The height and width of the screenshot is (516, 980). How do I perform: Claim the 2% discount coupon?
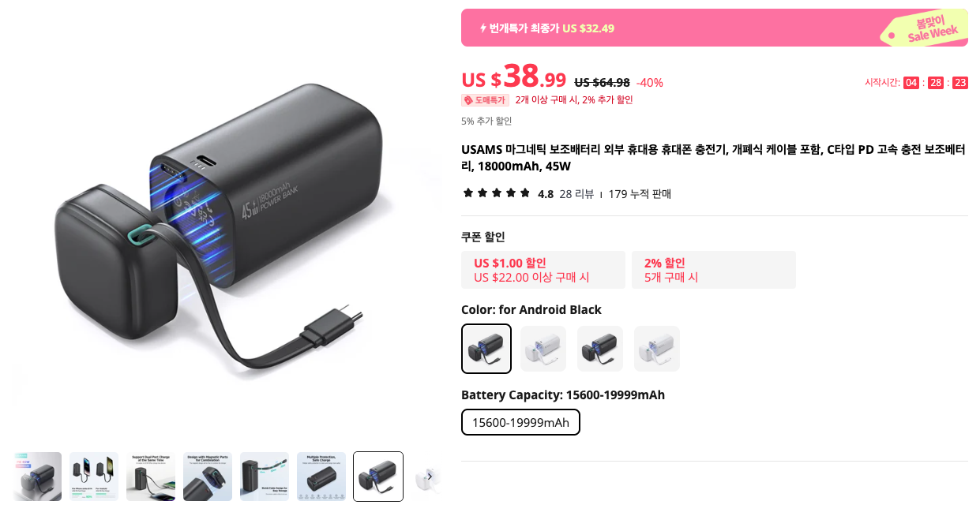[714, 270]
